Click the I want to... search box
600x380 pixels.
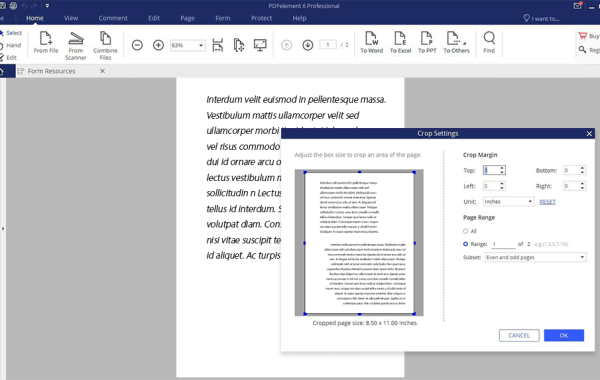click(x=541, y=18)
